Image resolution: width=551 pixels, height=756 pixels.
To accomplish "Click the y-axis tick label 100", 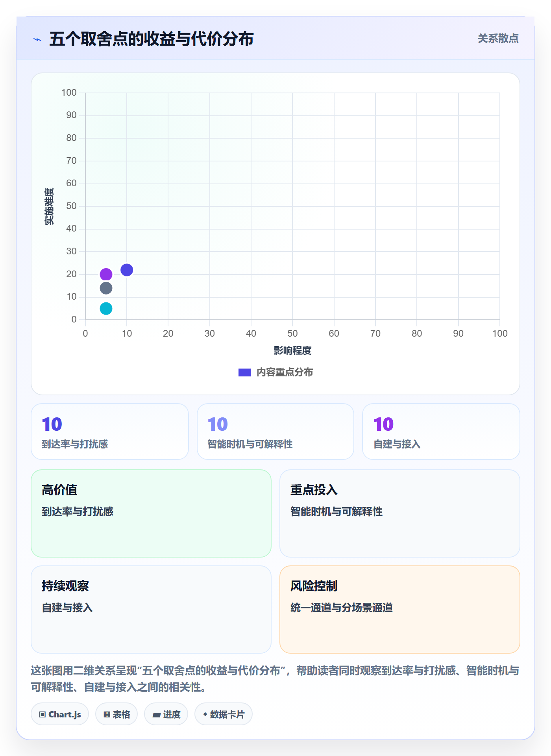I will (69, 93).
